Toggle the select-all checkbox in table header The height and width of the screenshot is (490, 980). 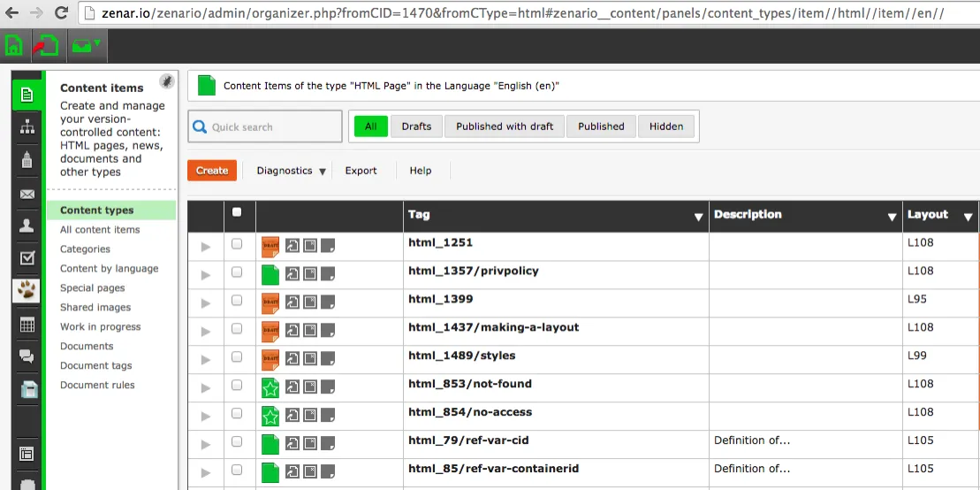(x=236, y=212)
